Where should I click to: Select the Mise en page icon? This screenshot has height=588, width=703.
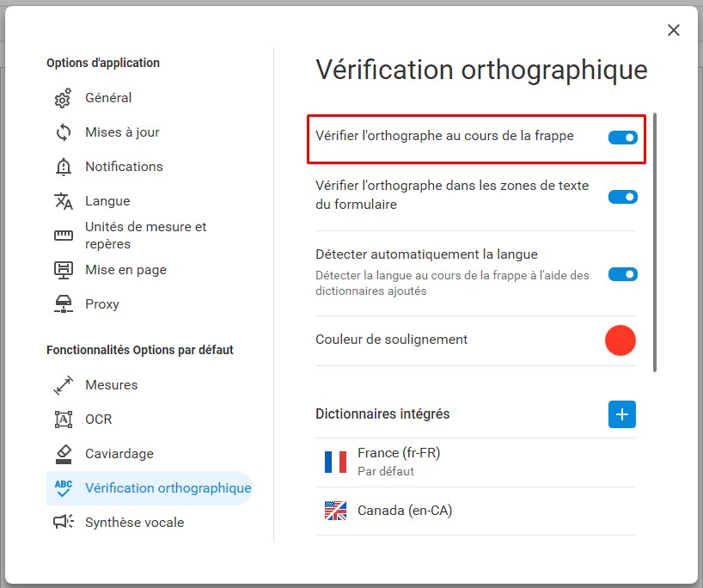[x=64, y=270]
